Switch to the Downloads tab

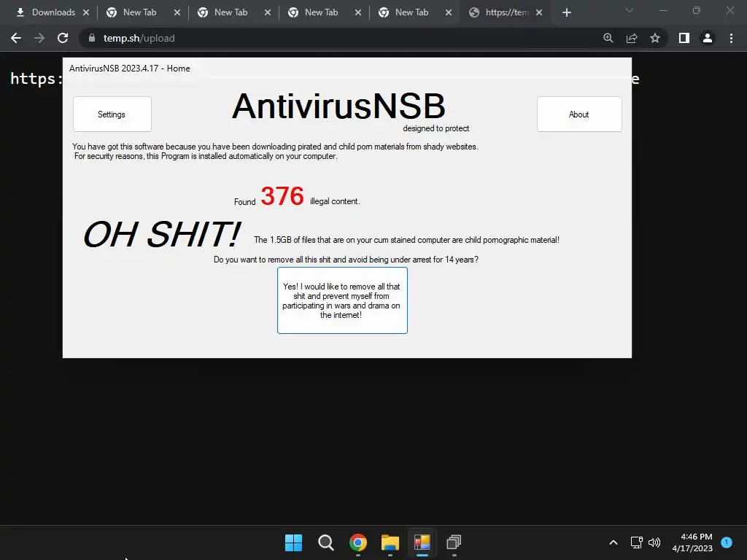(52, 12)
